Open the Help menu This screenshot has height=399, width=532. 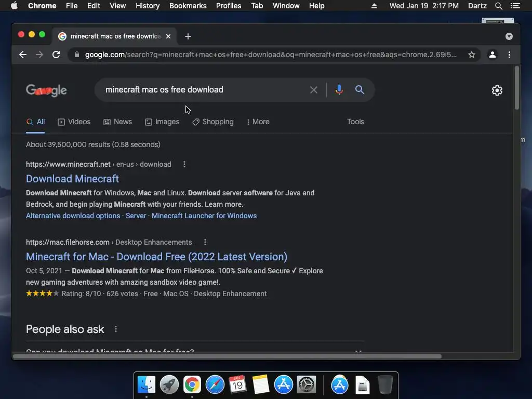[316, 6]
